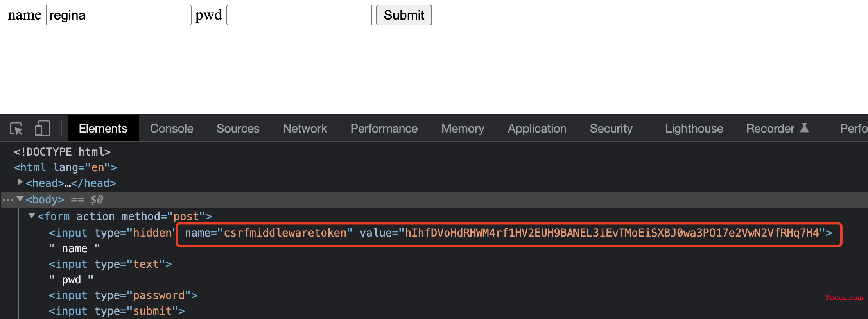Switch to the Console tab
This screenshot has width=868, height=319.
tap(172, 129)
